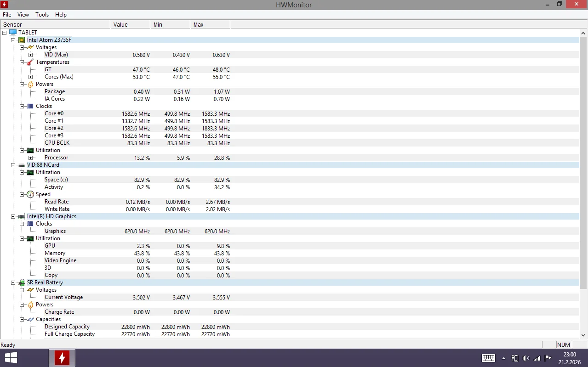588x367 pixels.
Task: Collapse the SR Real Battery node
Action: click(13, 282)
